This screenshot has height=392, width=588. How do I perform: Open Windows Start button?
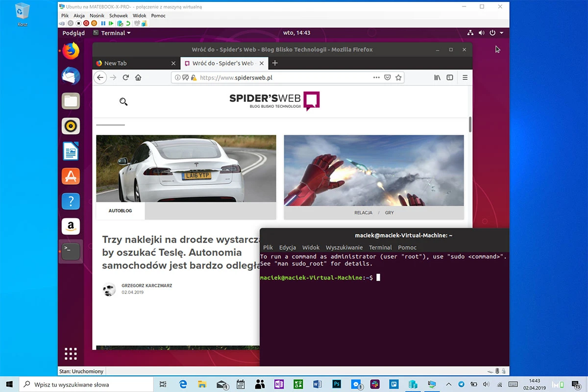pyautogui.click(x=9, y=384)
